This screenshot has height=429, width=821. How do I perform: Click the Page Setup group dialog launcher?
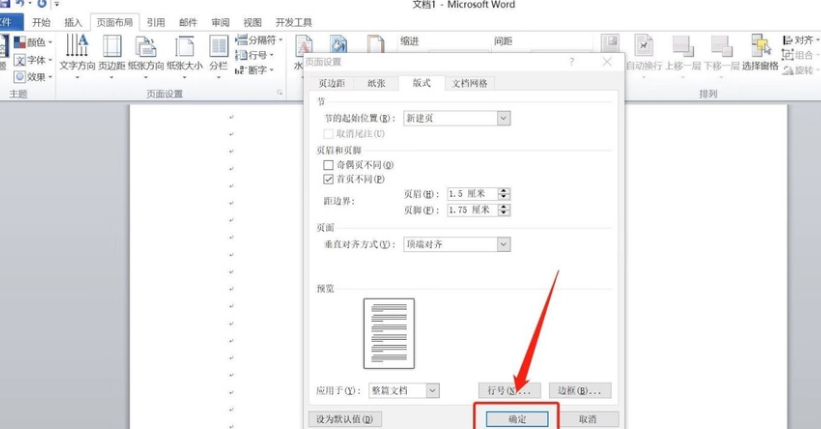pos(280,93)
